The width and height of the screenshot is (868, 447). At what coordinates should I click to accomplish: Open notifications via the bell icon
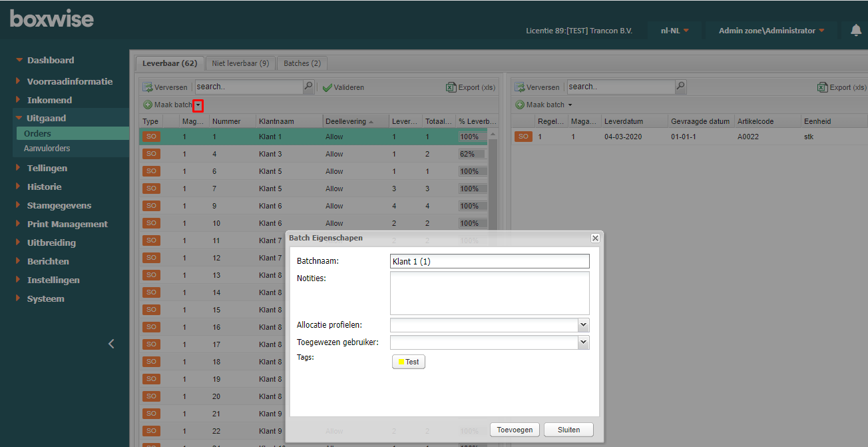click(856, 30)
